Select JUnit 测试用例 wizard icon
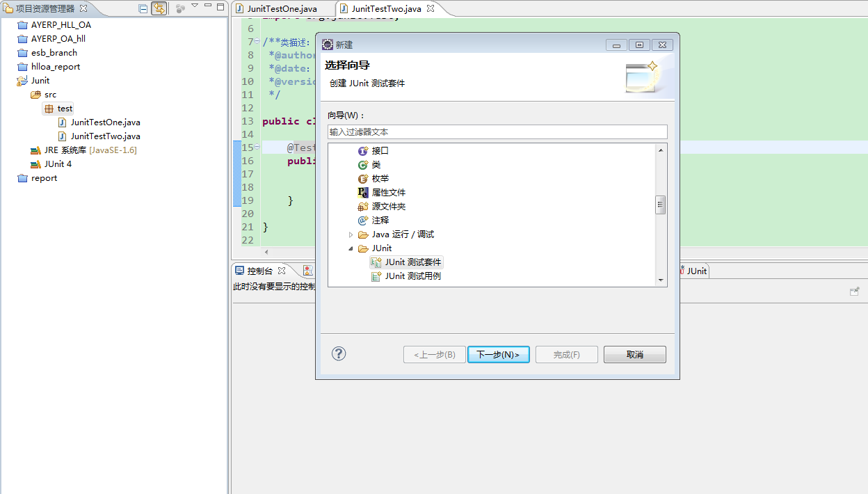The image size is (868, 494). pos(376,276)
